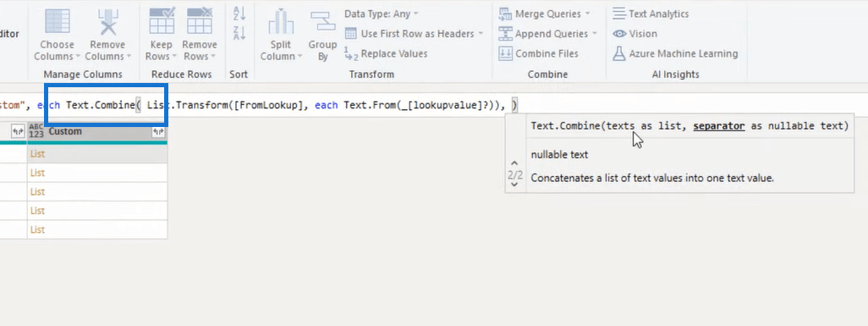This screenshot has height=326, width=868.
Task: Click the Vision label
Action: 643,34
